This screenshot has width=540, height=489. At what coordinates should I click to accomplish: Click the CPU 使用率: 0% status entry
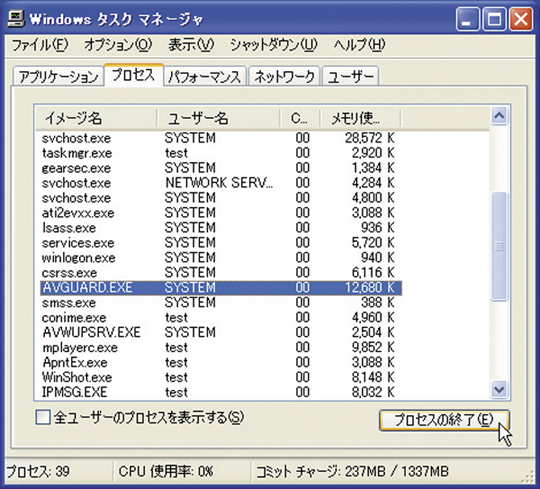point(166,471)
